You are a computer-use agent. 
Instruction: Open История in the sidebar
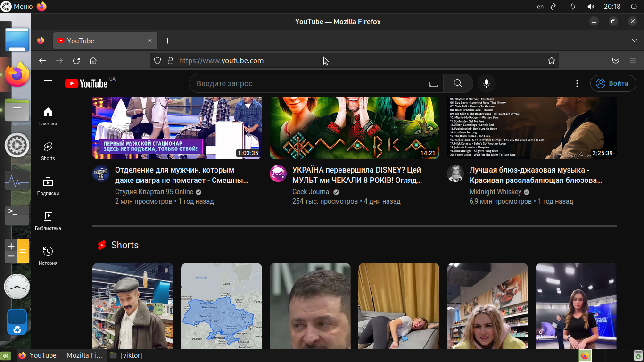[x=48, y=255]
